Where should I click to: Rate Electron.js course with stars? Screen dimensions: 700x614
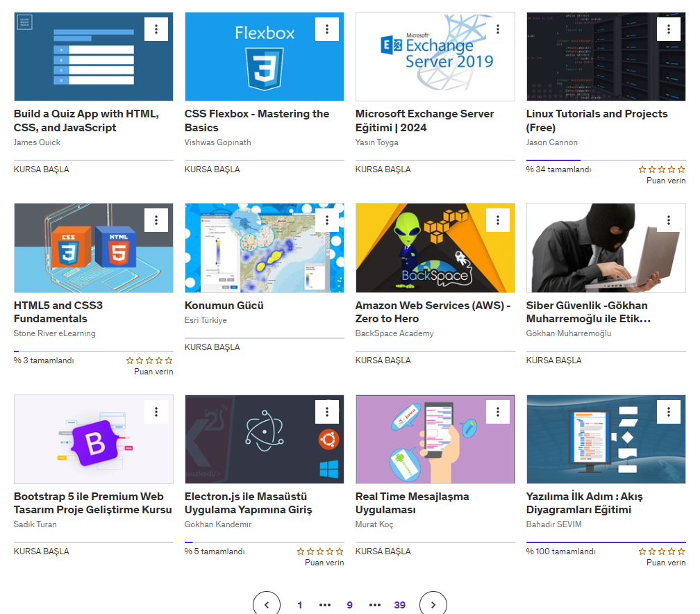point(320,551)
